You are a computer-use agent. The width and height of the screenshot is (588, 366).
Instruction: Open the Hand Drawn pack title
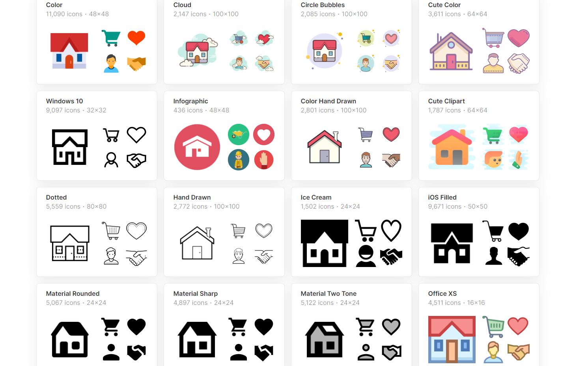pyautogui.click(x=192, y=197)
